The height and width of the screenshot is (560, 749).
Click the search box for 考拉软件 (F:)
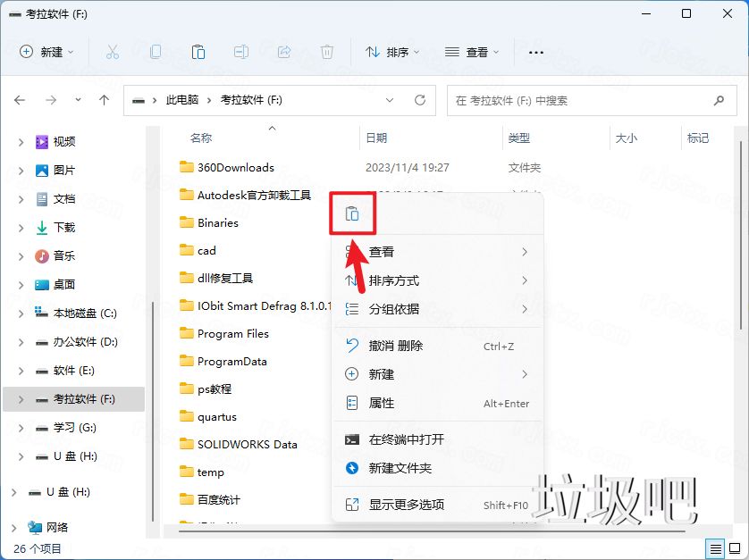tap(592, 100)
